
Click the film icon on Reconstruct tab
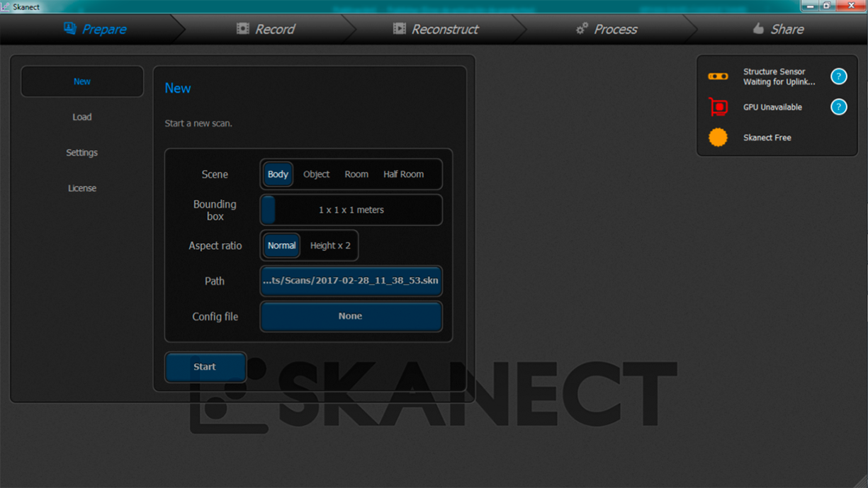[399, 28]
